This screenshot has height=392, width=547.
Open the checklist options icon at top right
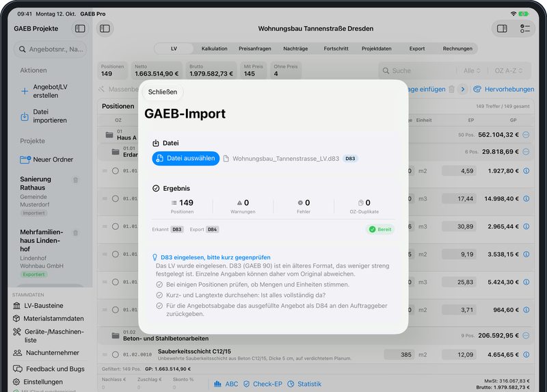524,29
